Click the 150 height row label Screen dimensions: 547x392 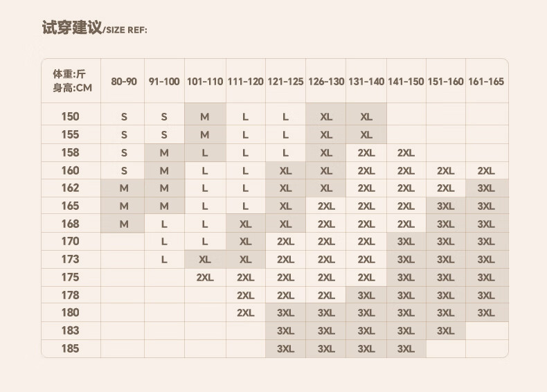71,116
